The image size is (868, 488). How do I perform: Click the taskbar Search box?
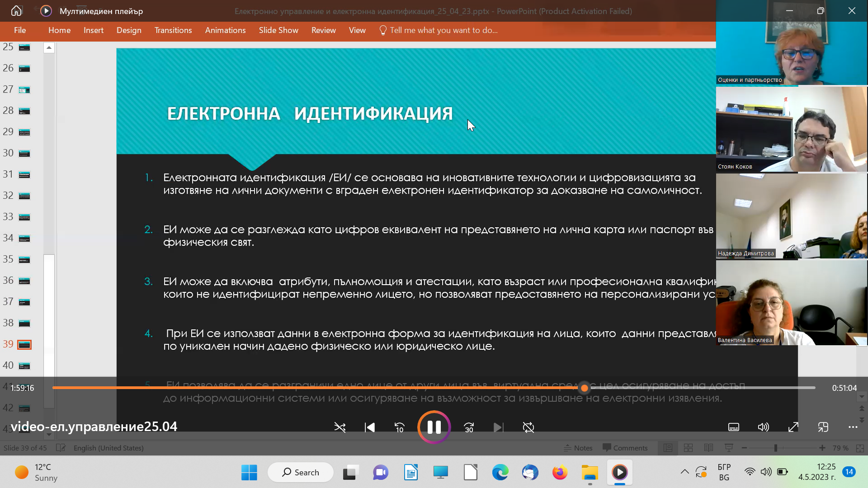301,472
